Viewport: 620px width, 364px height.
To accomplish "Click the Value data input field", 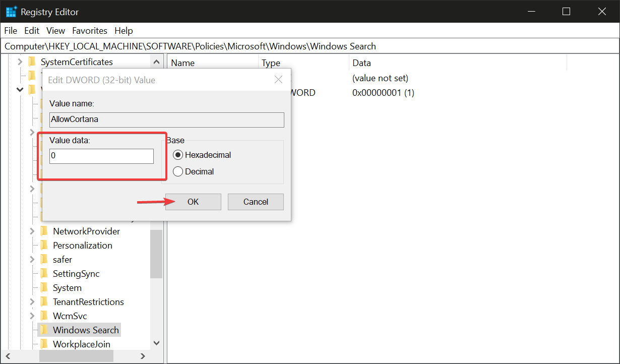I will pyautogui.click(x=101, y=156).
